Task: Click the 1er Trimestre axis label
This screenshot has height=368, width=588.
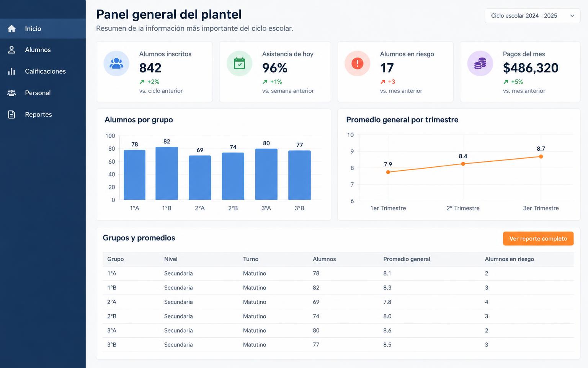Action: click(x=388, y=208)
